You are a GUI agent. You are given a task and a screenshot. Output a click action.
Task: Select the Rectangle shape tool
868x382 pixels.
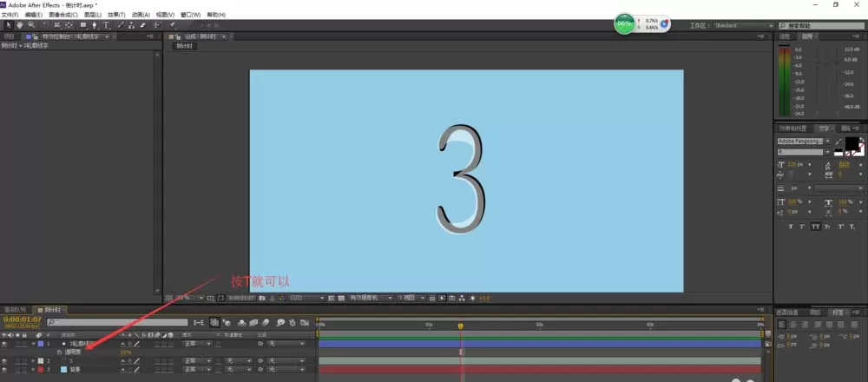(83, 25)
